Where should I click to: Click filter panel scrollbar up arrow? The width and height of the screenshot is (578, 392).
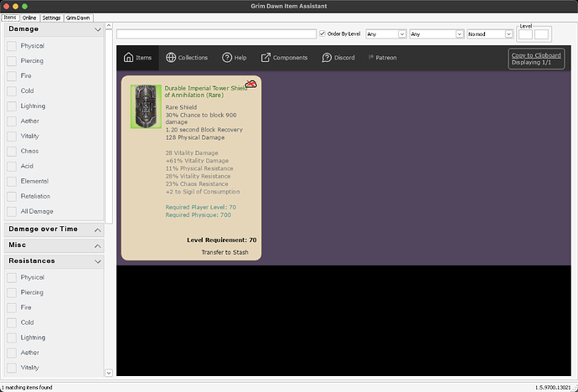(108, 26)
